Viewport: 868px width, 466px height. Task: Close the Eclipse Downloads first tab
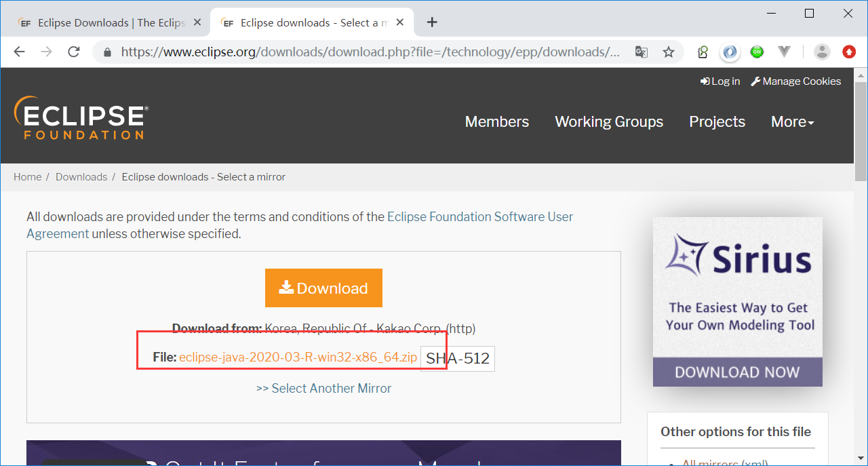(197, 22)
